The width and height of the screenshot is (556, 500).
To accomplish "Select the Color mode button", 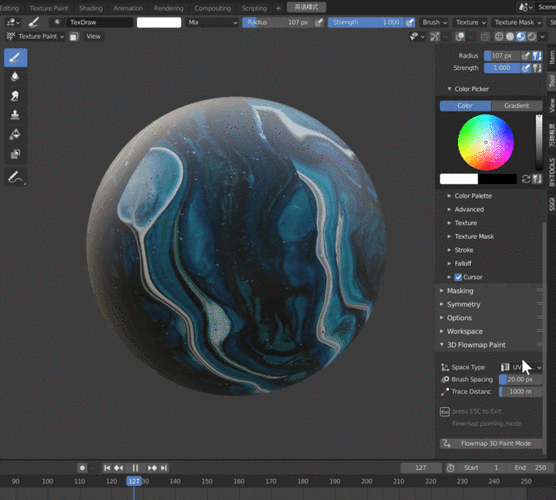I will point(465,106).
